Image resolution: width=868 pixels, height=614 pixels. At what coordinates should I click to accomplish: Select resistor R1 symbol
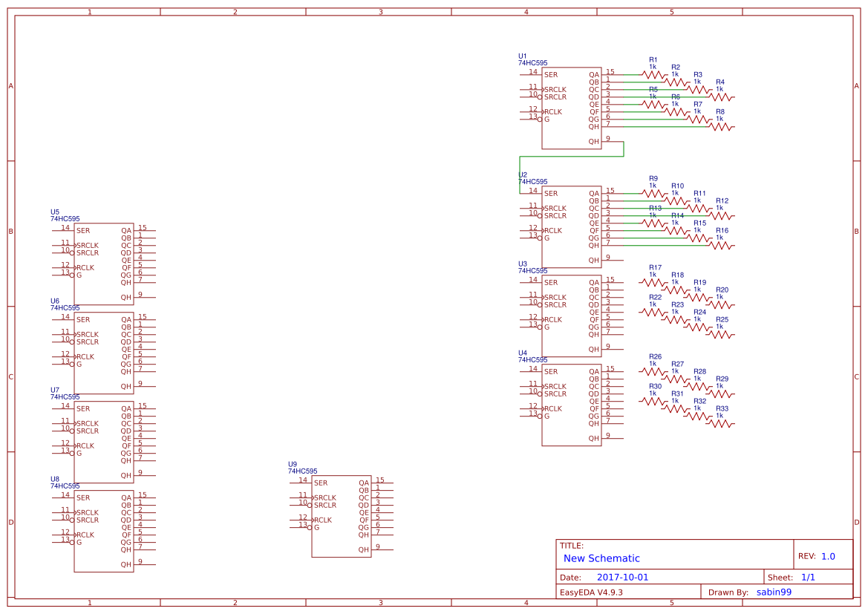653,74
